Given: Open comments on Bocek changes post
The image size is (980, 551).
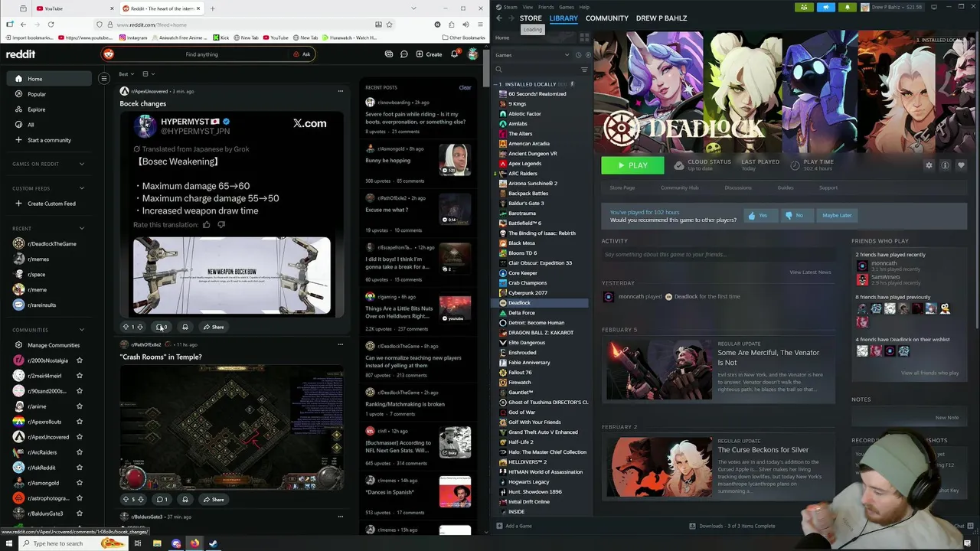Looking at the screenshot, I should tap(161, 327).
